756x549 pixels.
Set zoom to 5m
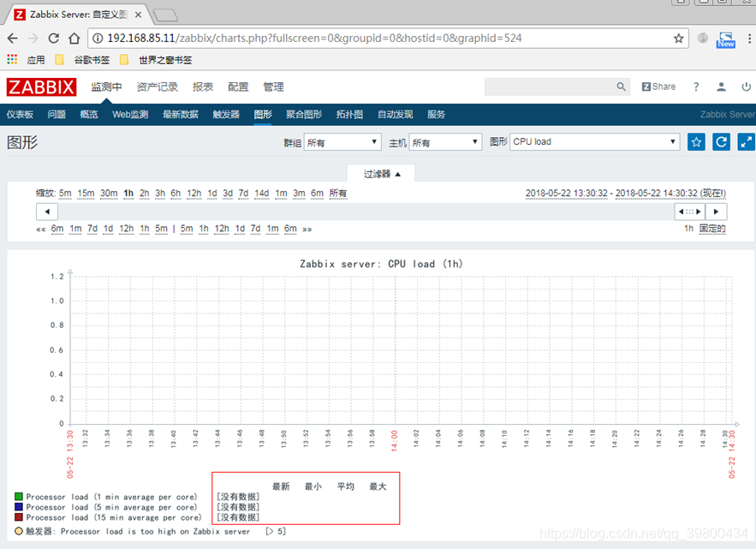[x=65, y=194]
